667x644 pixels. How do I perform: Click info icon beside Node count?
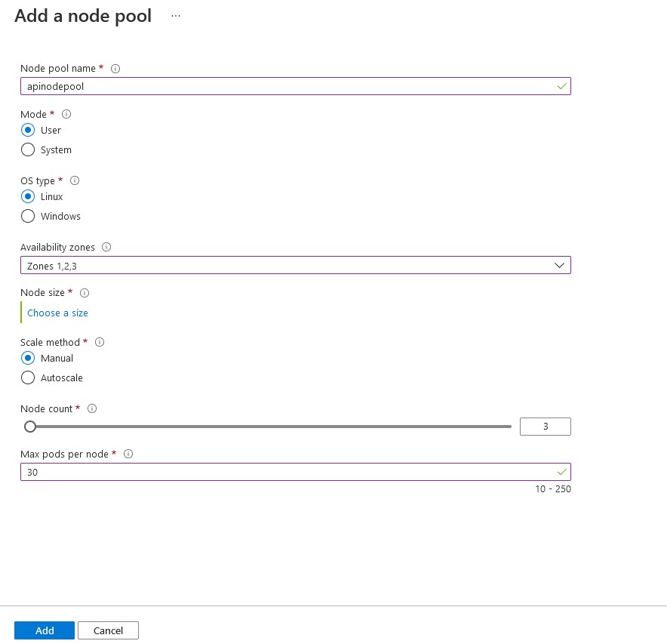[92, 408]
